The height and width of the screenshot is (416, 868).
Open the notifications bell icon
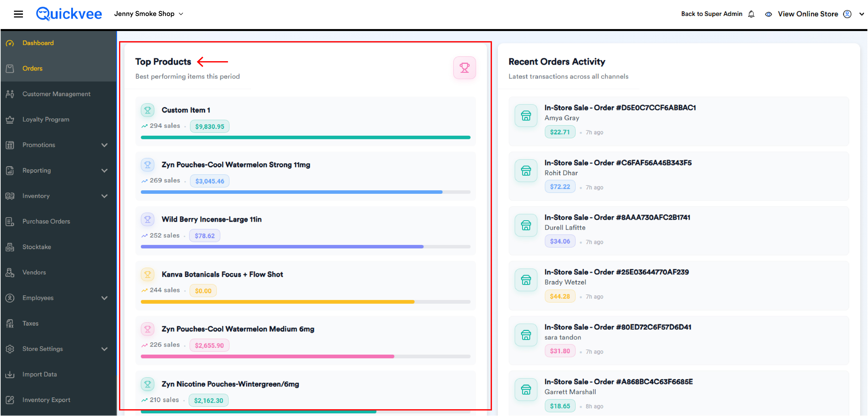click(x=751, y=14)
